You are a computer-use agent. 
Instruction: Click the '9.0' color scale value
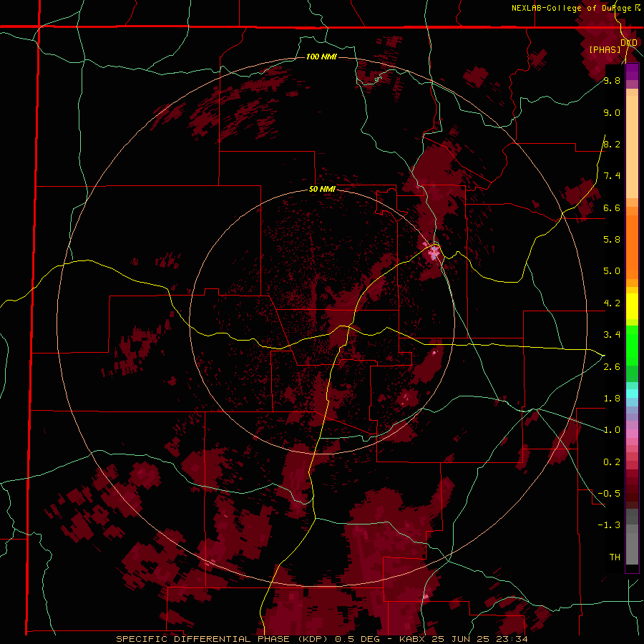[612, 112]
